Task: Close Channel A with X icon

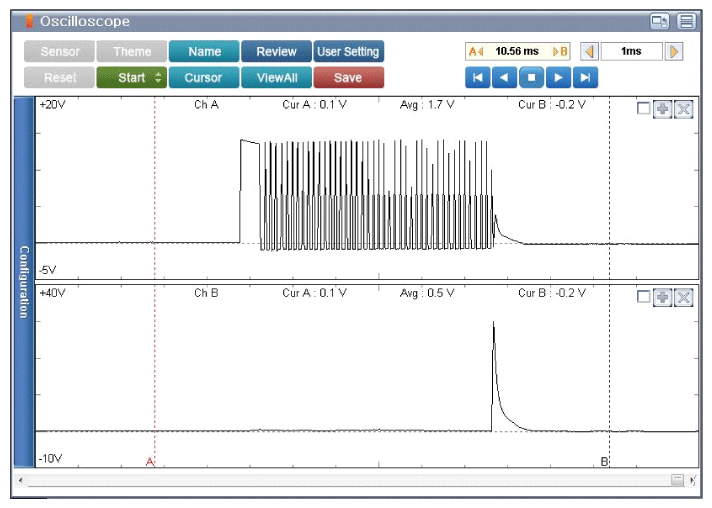Action: click(684, 108)
